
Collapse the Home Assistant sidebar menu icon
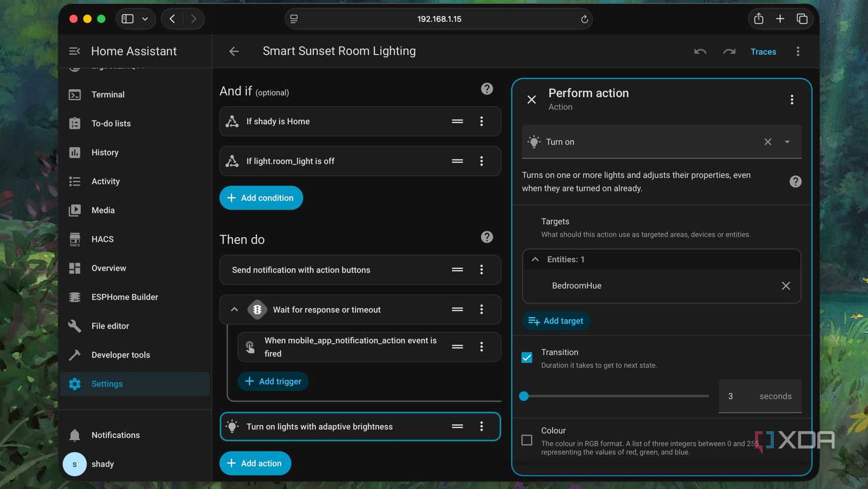[x=75, y=51]
